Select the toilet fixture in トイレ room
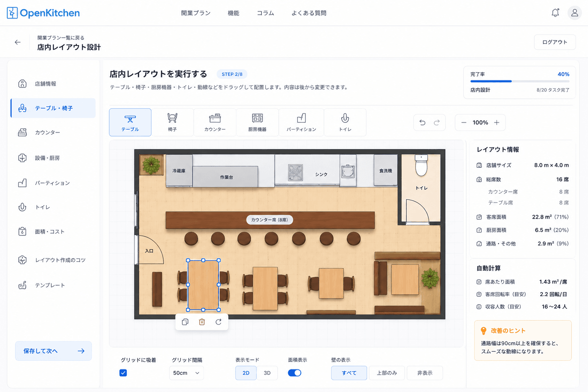The height and width of the screenshot is (392, 588). coord(421,165)
